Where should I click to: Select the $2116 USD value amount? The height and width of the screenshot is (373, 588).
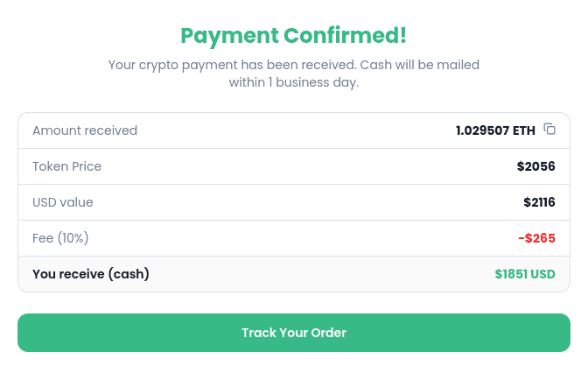pos(539,202)
